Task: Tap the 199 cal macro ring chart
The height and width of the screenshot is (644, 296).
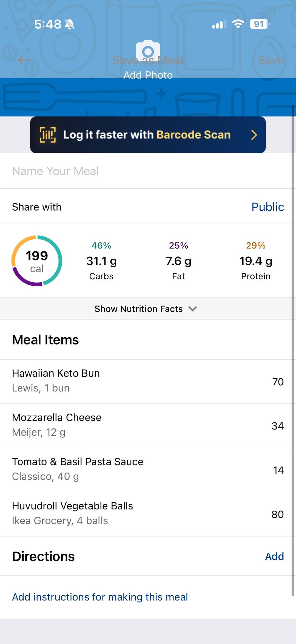Action: click(x=37, y=261)
